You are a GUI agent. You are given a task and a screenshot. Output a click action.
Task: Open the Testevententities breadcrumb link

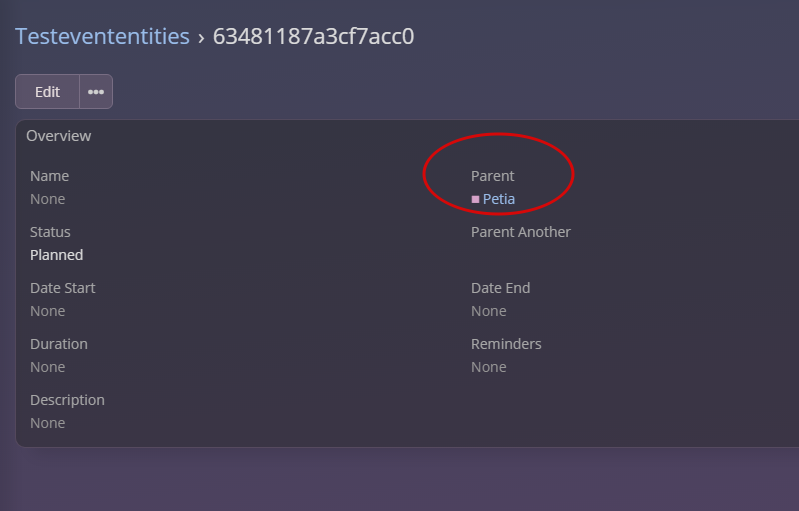102,37
